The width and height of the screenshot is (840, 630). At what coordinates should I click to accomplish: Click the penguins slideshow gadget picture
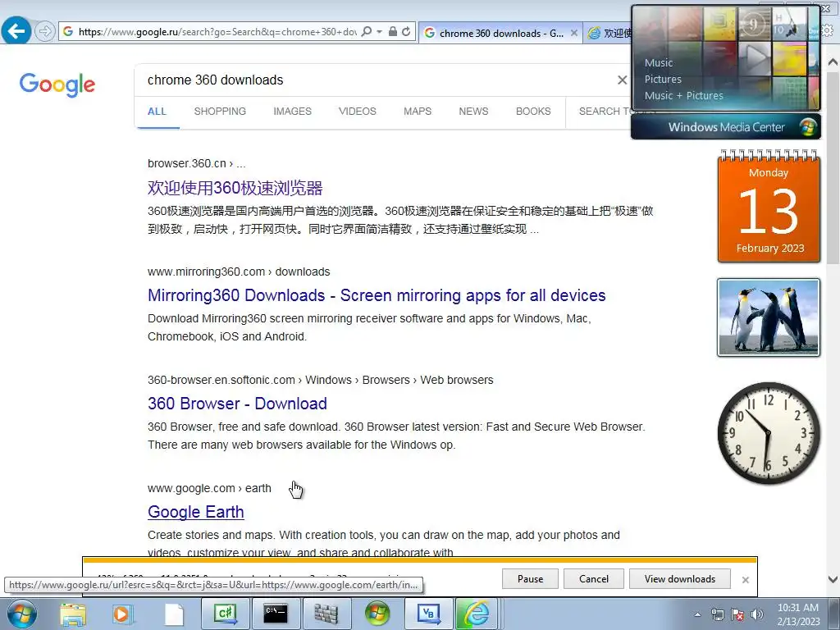(769, 317)
